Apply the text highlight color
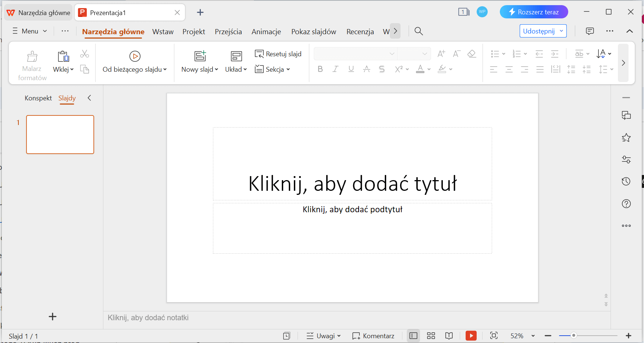644x343 pixels. (442, 69)
